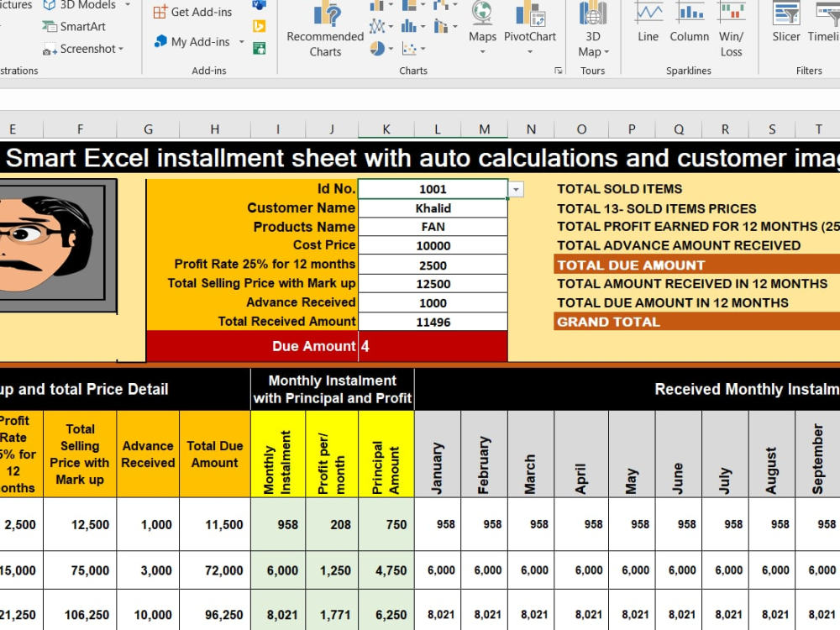Expand the My Add-ins dropdown
The height and width of the screenshot is (630, 840).
[242, 42]
